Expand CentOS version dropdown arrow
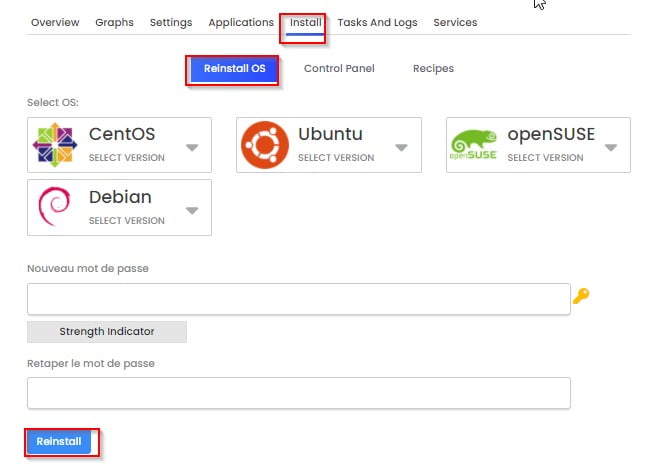Viewport: 657px width, 471px height. [x=192, y=148]
